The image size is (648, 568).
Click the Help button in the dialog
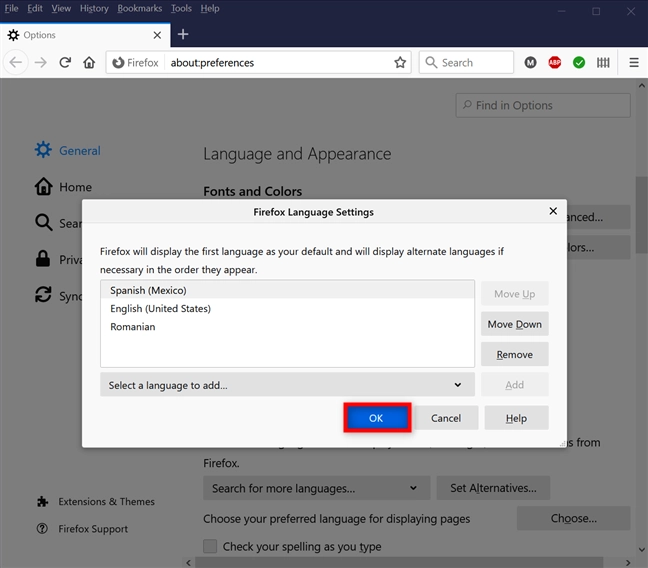(516, 418)
